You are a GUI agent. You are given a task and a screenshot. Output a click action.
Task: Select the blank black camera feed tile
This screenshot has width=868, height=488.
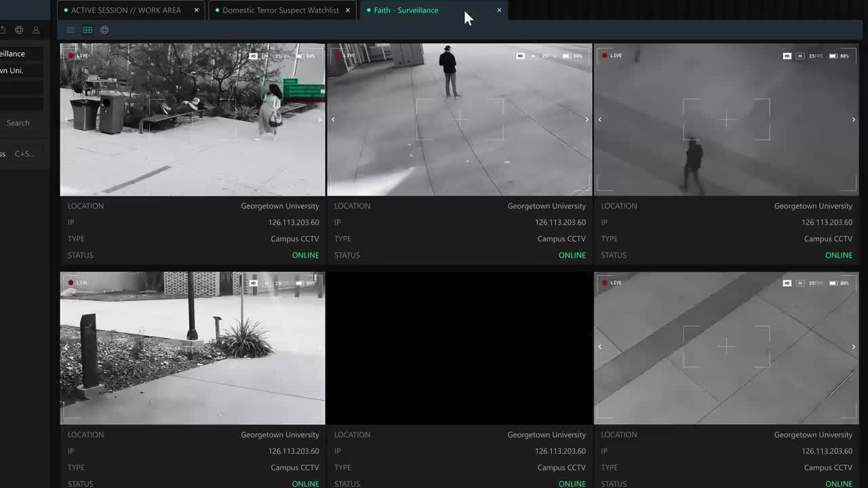click(x=460, y=348)
